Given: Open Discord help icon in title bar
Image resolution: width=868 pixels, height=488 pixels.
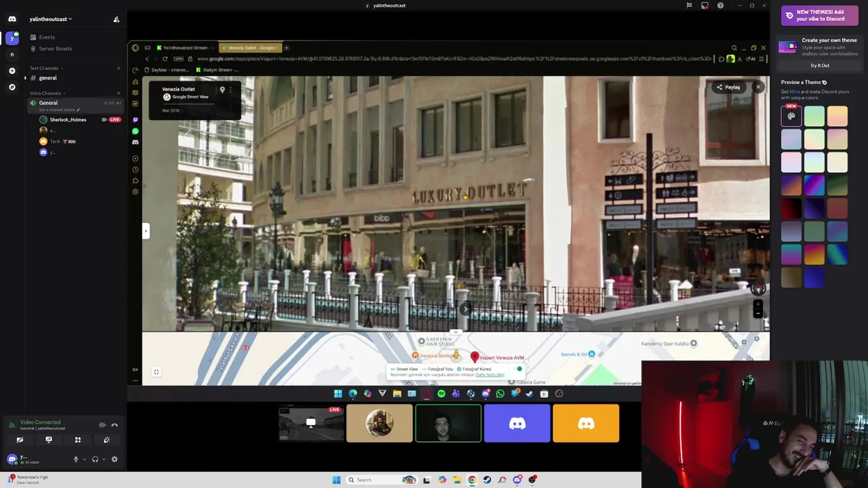Looking at the screenshot, I should [720, 5].
